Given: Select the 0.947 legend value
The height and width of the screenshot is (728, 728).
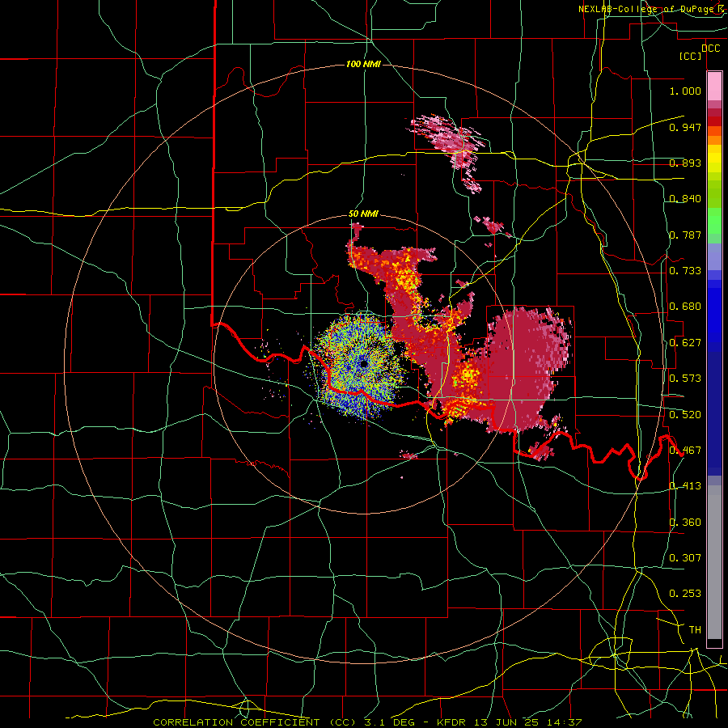Looking at the screenshot, I should click(x=685, y=127).
